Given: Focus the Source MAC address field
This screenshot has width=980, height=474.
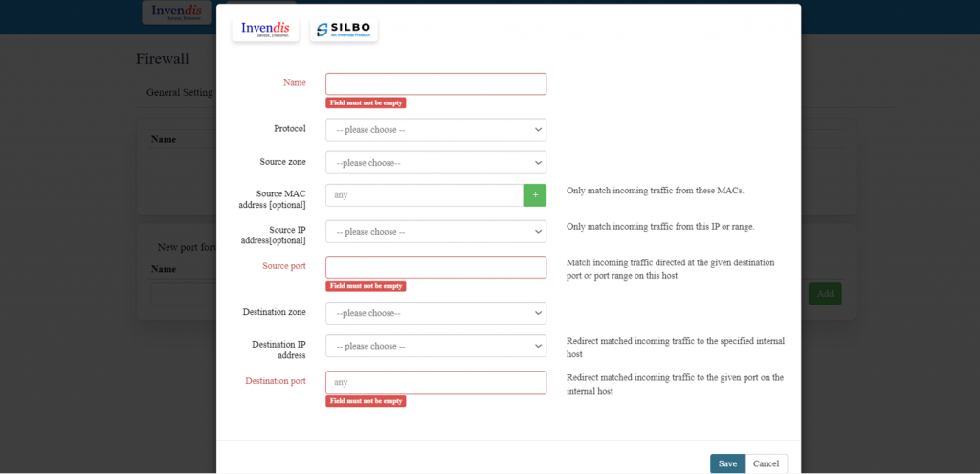Looking at the screenshot, I should pyautogui.click(x=425, y=195).
